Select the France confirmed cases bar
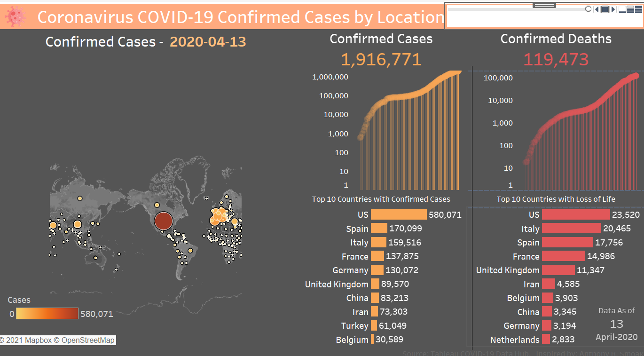644x356 pixels. click(x=377, y=256)
